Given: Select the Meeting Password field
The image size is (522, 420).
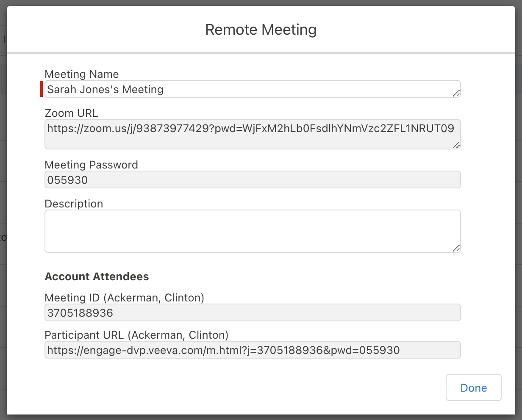Looking at the screenshot, I should coord(252,180).
